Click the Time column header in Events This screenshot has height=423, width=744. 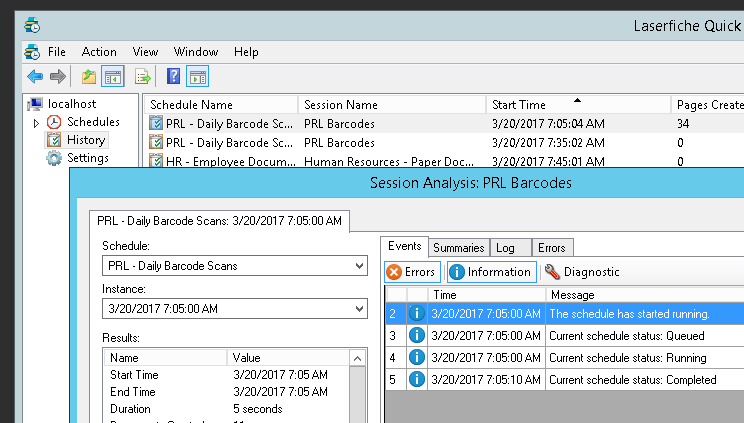487,295
